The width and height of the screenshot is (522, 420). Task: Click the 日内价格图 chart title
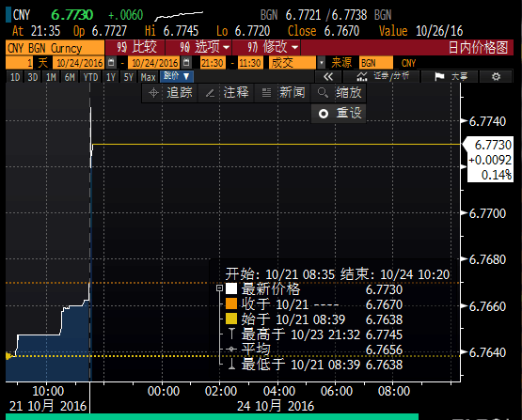[478, 48]
